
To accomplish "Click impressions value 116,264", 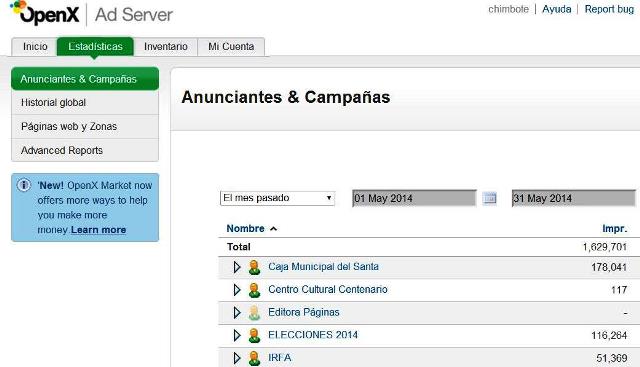I will [609, 336].
